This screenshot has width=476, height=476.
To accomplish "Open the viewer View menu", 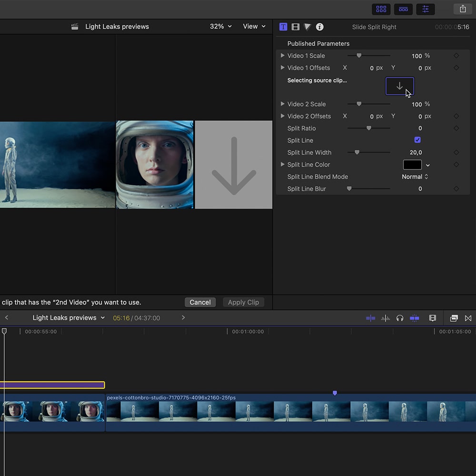I will click(254, 27).
